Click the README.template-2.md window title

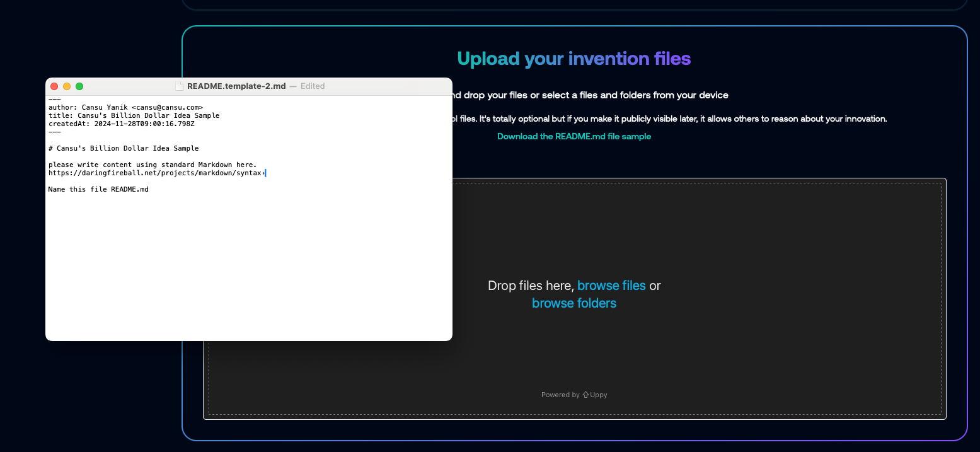tap(236, 86)
